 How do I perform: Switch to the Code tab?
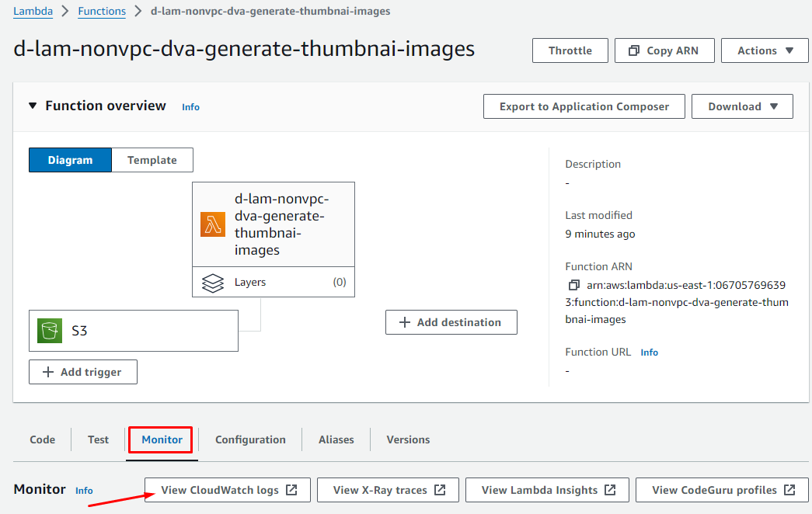(x=42, y=439)
